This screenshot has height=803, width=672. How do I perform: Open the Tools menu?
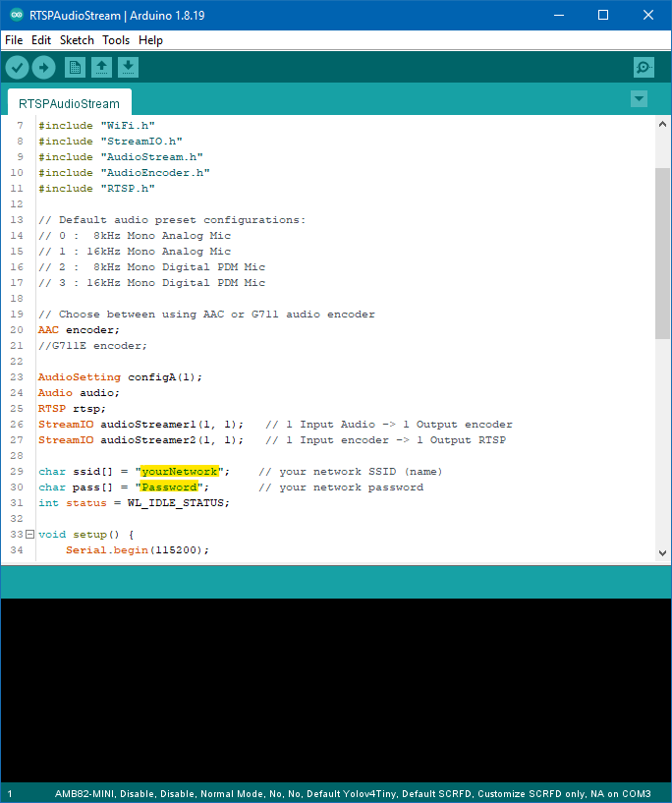[116, 40]
